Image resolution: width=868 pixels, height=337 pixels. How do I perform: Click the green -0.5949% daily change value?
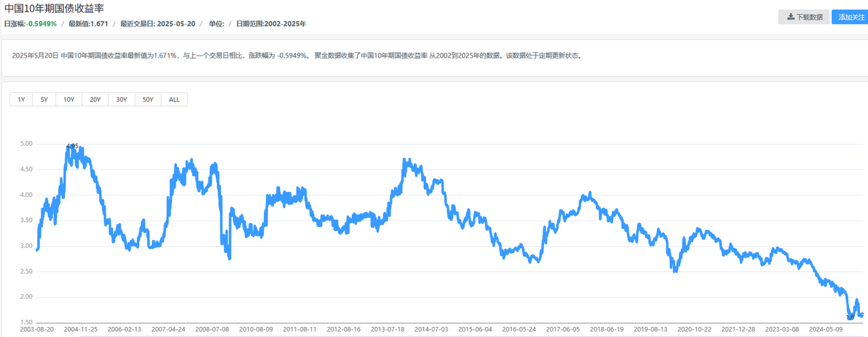coord(42,24)
